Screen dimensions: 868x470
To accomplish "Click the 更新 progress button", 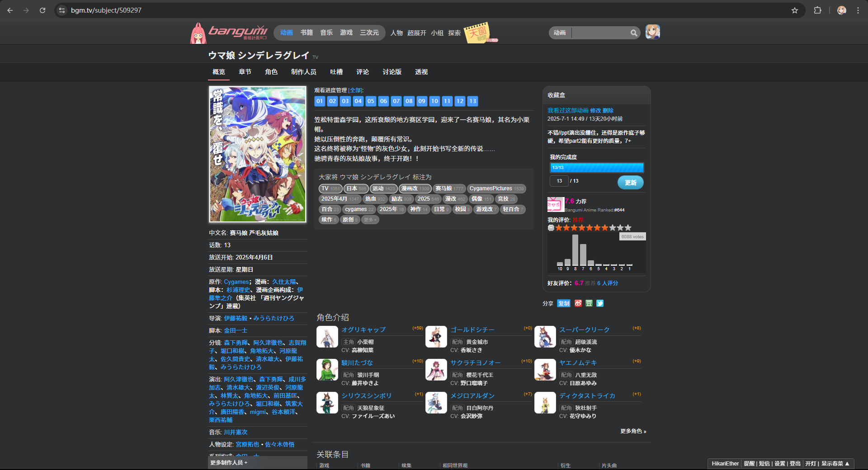I will (630, 183).
